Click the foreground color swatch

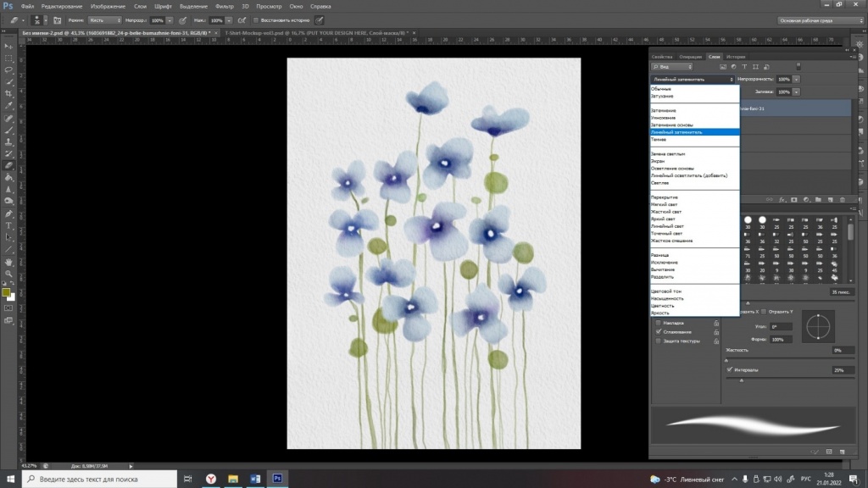tap(7, 292)
